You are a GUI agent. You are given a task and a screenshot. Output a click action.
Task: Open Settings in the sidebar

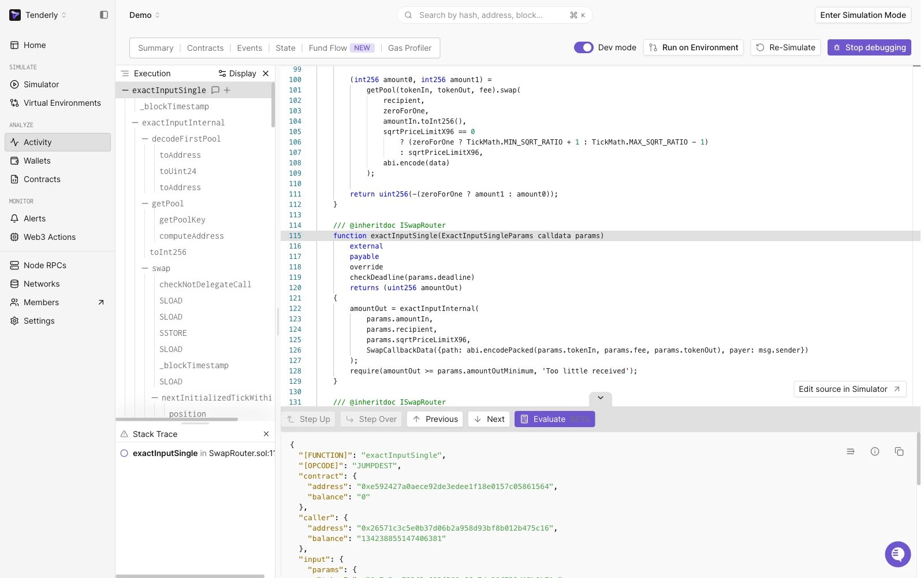click(58, 321)
